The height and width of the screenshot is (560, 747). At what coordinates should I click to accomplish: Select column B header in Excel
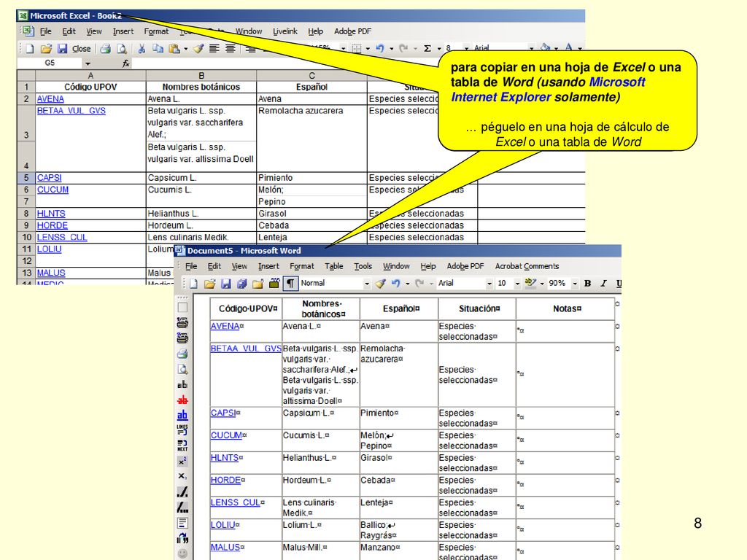pyautogui.click(x=201, y=76)
